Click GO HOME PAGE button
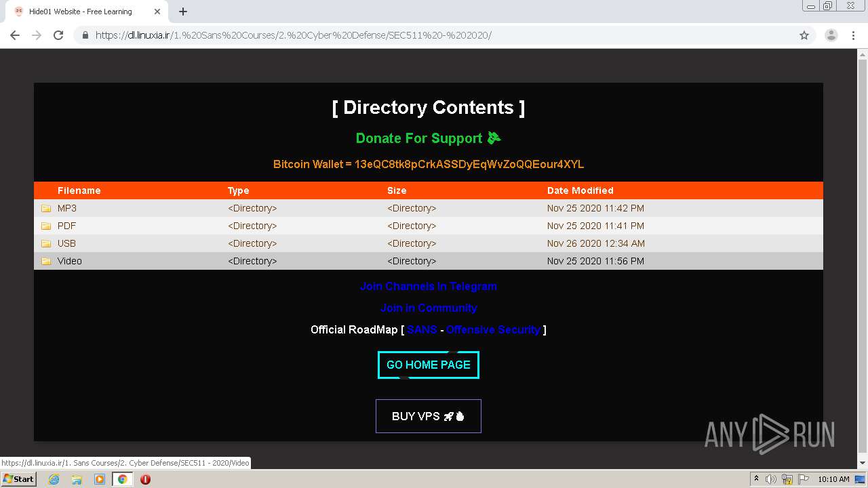Screen dimensions: 868x488 pos(429,365)
